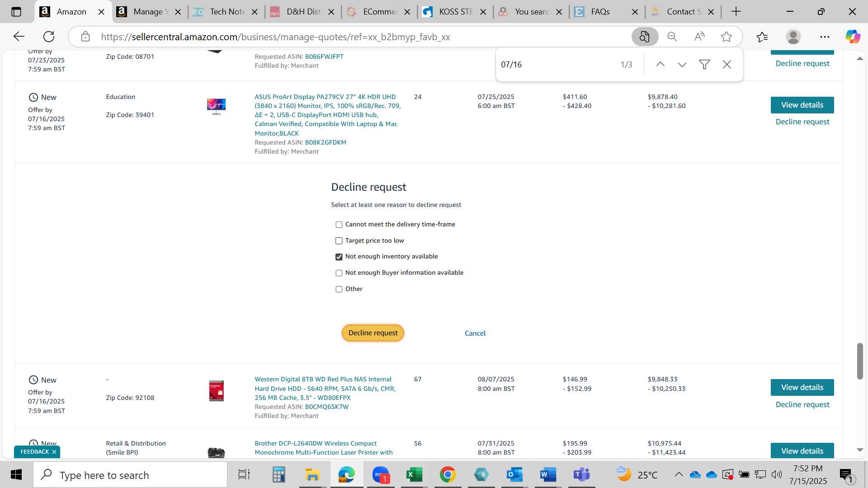Open the browser profile avatar

(793, 37)
